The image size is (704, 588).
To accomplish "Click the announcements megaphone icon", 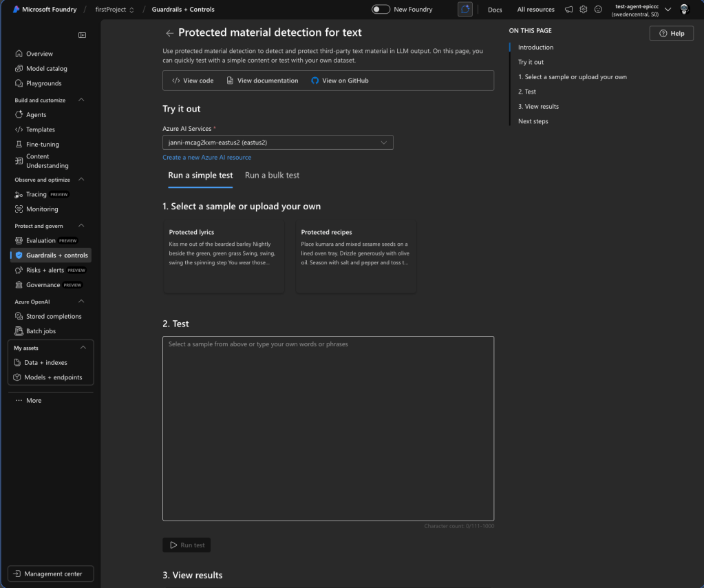I will click(x=568, y=10).
